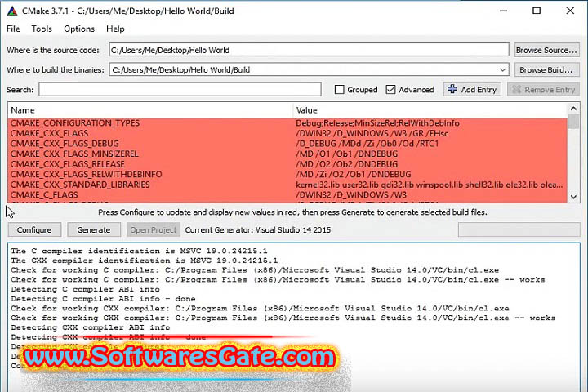Viewport: 588px width, 392px height.
Task: Click the Configure button
Action: tap(34, 230)
